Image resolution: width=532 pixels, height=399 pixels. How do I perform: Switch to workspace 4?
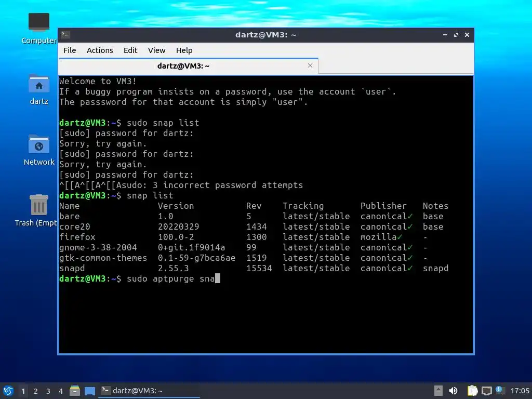61,391
